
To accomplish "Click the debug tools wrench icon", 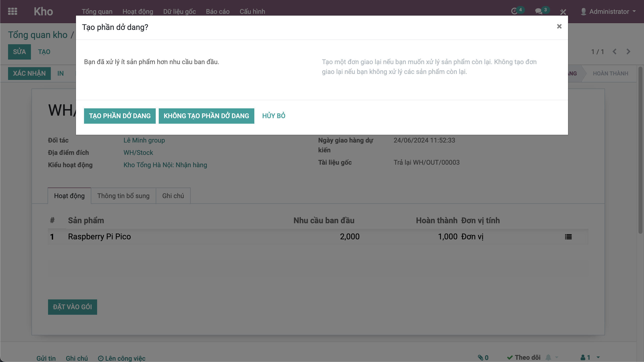I will tap(563, 12).
